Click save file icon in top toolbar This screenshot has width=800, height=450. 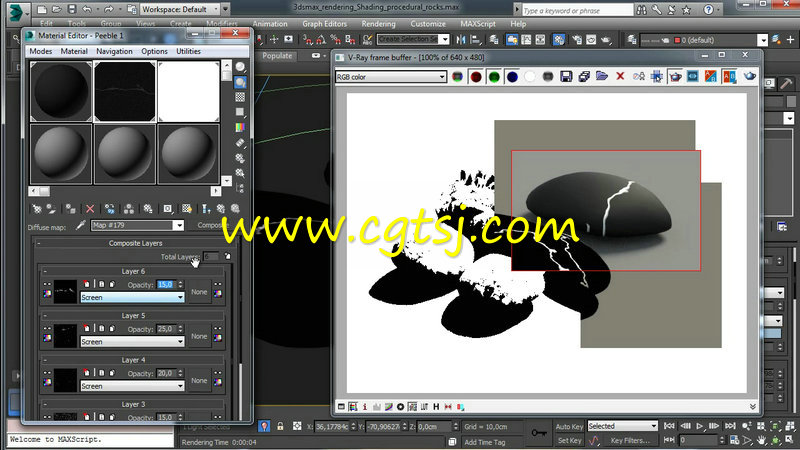click(71, 9)
